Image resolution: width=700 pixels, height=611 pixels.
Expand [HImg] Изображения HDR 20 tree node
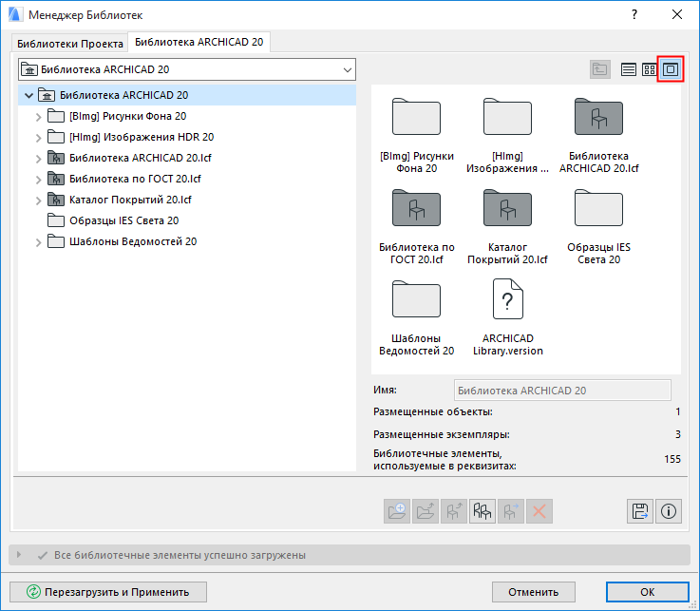point(38,138)
